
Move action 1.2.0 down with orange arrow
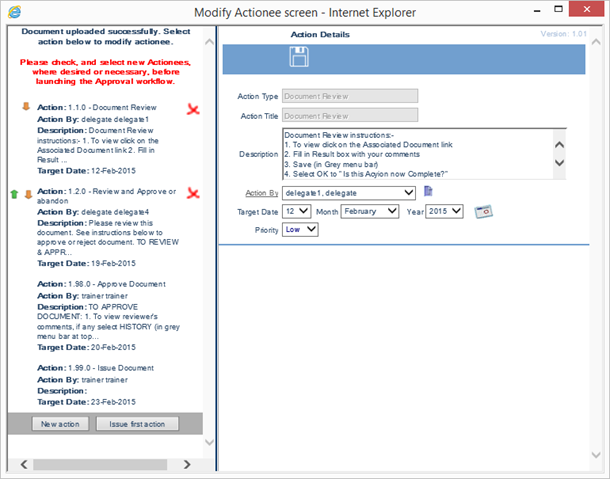click(28, 194)
